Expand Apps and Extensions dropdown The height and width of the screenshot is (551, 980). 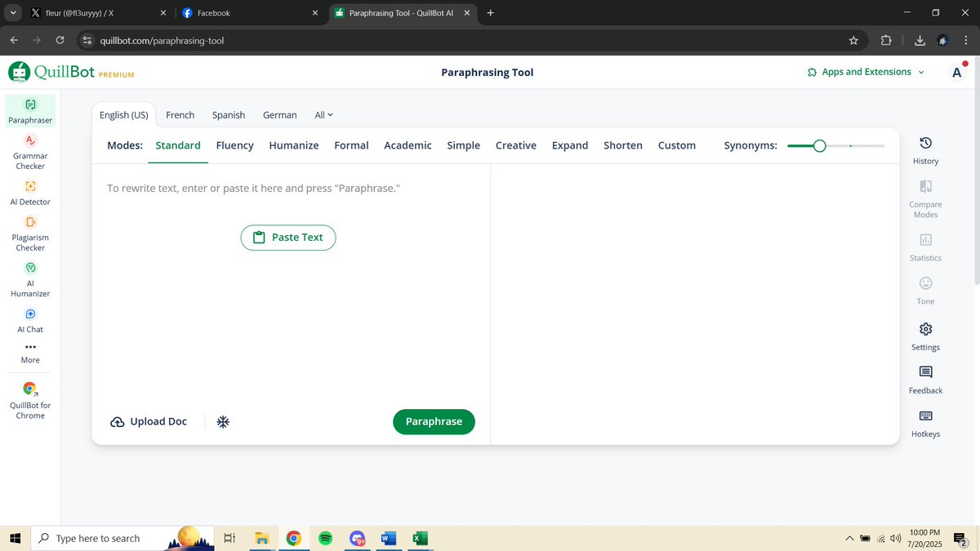click(x=866, y=72)
